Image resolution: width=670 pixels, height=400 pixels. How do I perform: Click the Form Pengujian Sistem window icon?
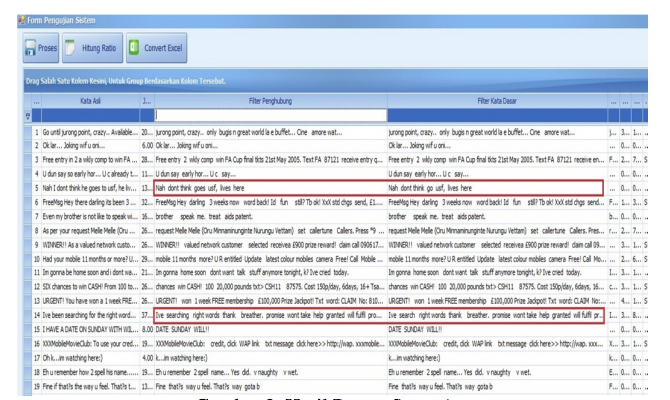[8, 9]
